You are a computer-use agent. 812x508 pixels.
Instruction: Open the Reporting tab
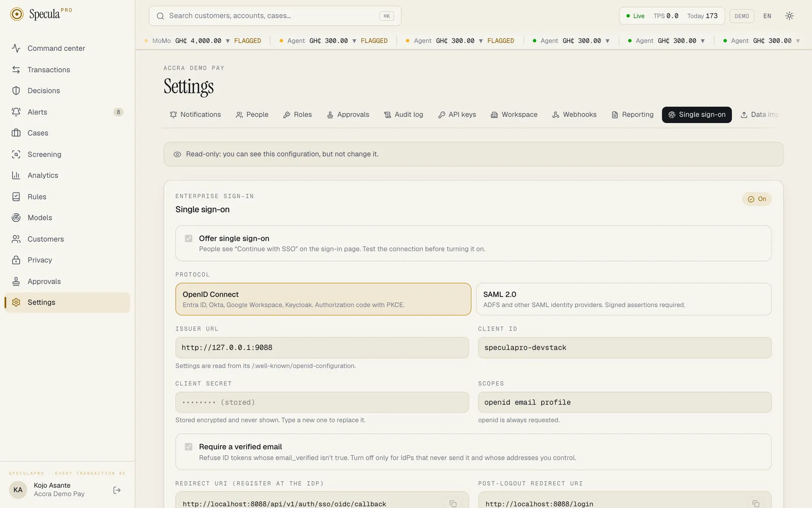632,115
